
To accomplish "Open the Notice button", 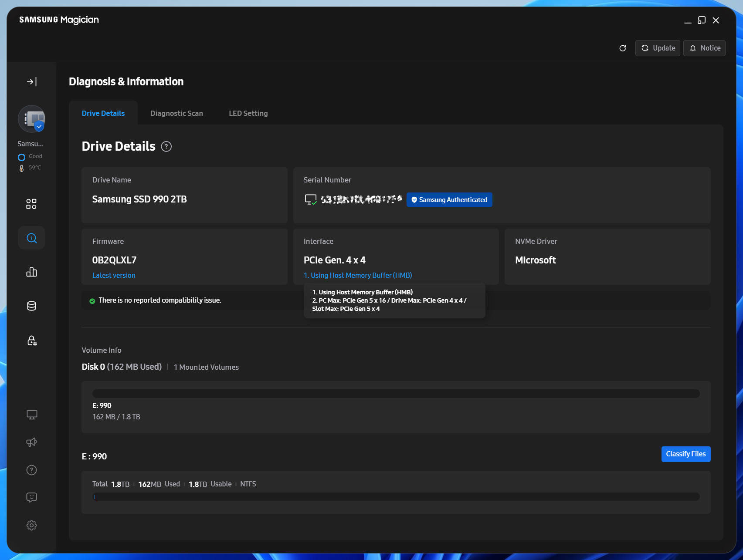I will [x=704, y=48].
